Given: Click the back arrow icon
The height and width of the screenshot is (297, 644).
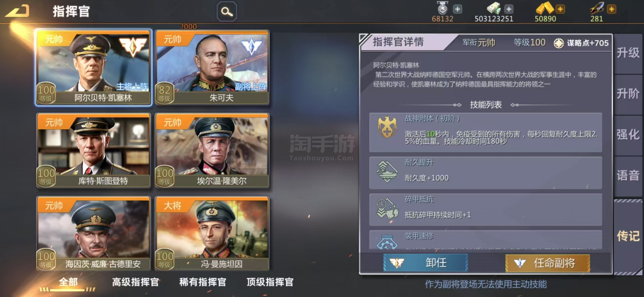Looking at the screenshot, I should [x=17, y=11].
